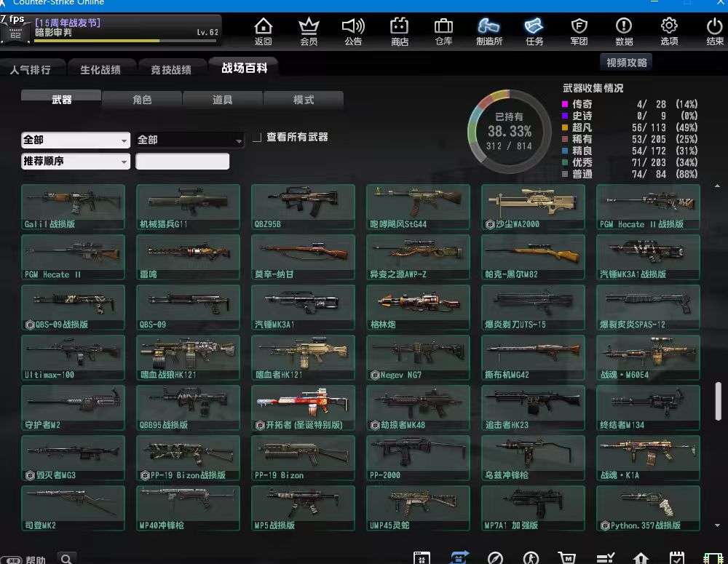
Task: Open the 军团 shield icon
Action: point(579,31)
